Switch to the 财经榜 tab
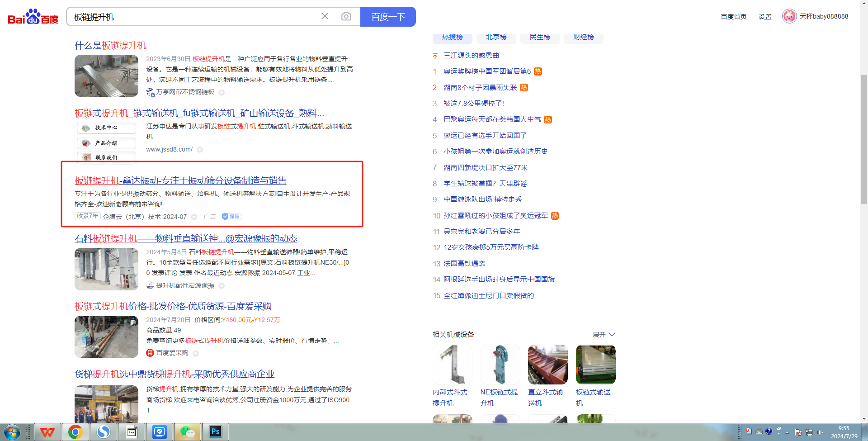Screen dimensions: 868x441 (x=584, y=37)
